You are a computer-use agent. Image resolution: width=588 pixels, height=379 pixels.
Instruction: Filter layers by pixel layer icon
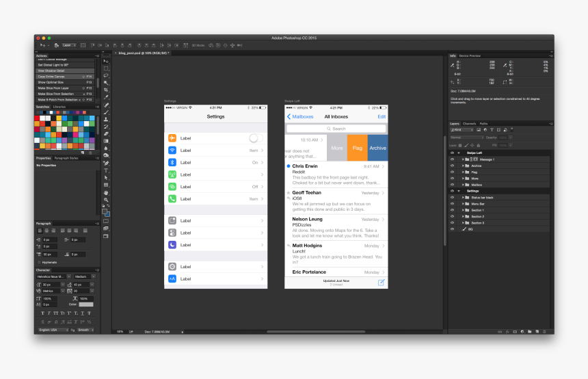point(479,130)
